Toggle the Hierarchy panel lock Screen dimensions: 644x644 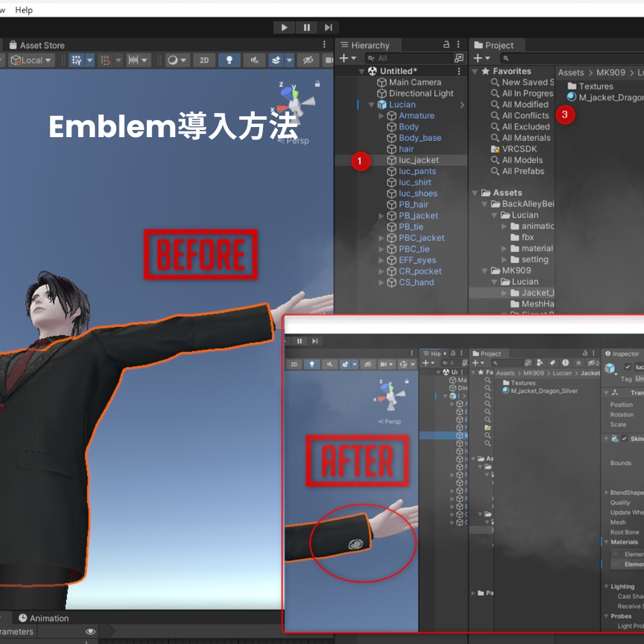click(446, 45)
